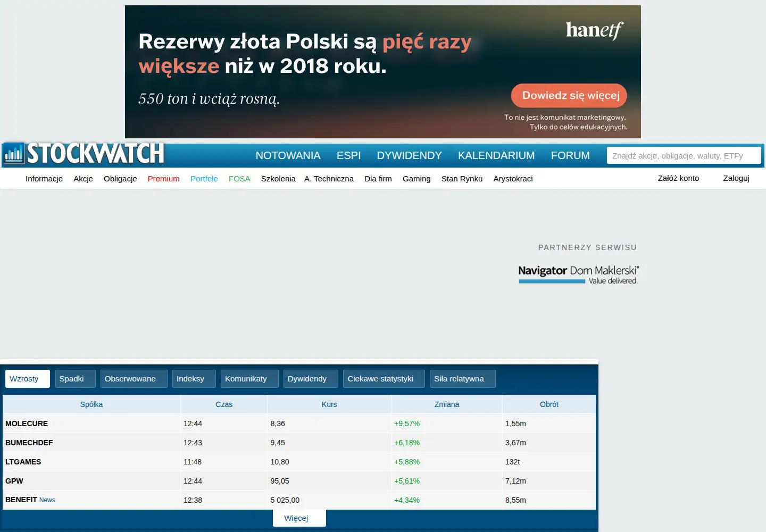Visit the FORUM section
The width and height of the screenshot is (766, 532).
570,155
